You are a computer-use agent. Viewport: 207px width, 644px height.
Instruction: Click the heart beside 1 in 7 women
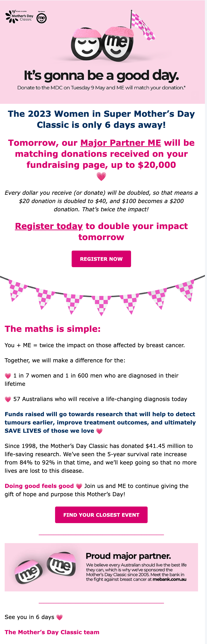[x=8, y=376]
